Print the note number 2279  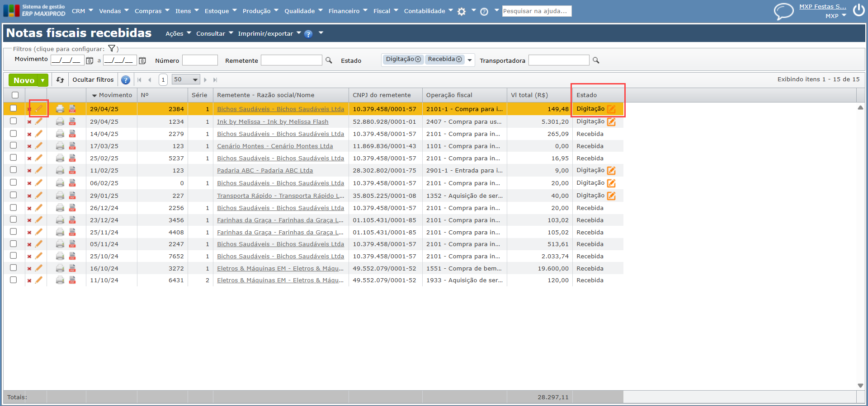click(x=60, y=134)
